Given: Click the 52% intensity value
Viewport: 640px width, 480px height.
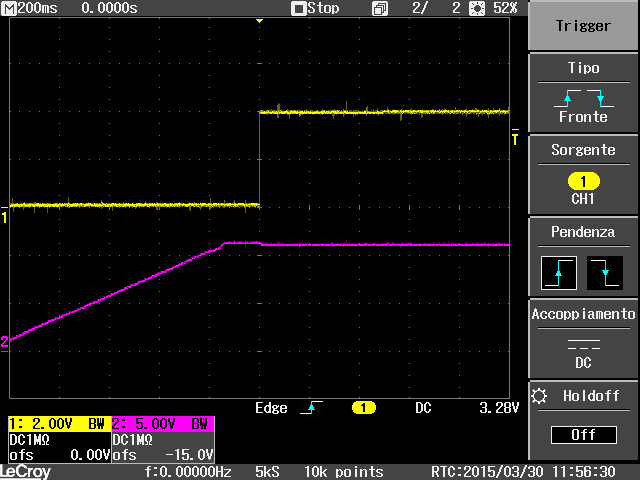Looking at the screenshot, I should [505, 8].
